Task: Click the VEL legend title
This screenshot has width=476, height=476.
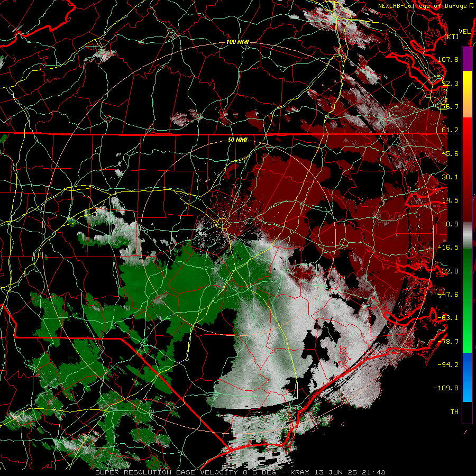Action: (x=464, y=32)
